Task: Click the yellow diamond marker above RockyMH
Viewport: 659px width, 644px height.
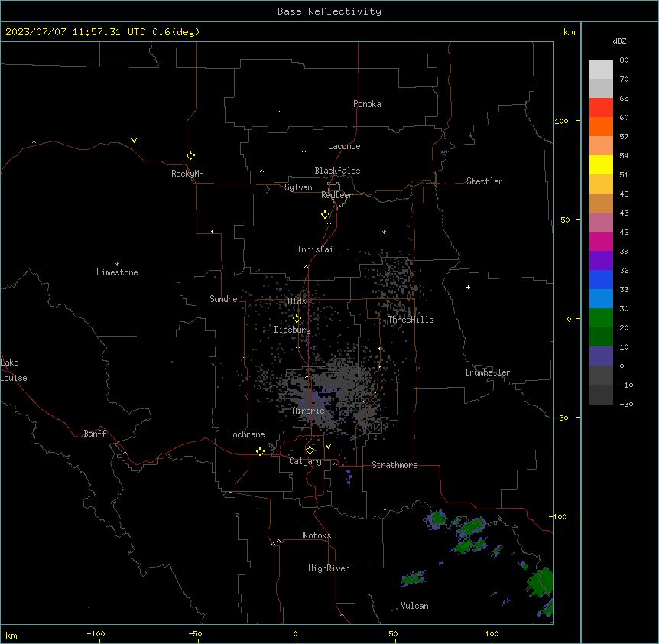Action: (x=190, y=155)
